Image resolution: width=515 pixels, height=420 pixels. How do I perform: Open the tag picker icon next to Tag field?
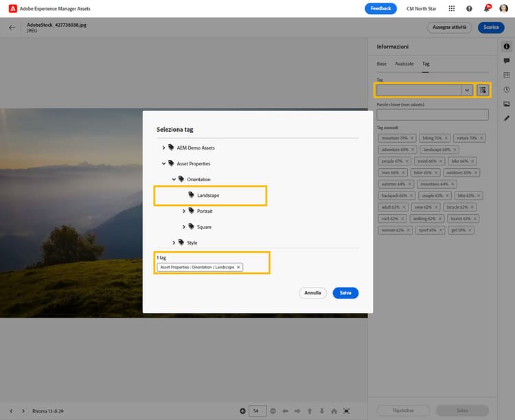tap(483, 90)
